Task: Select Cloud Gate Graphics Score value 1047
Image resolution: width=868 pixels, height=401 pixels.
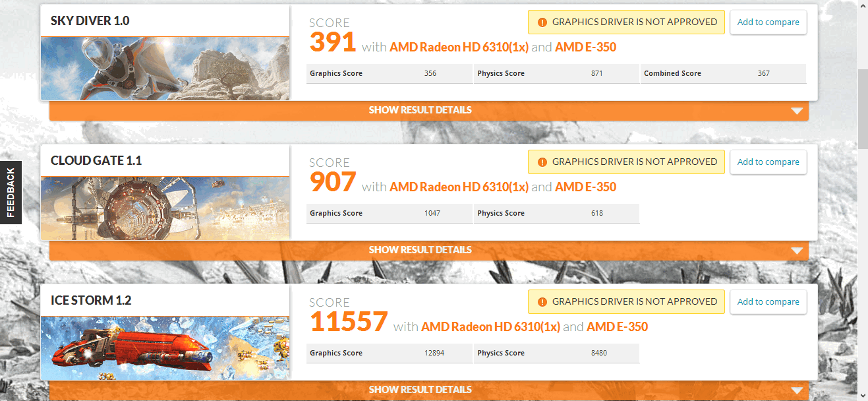Action: (x=432, y=214)
